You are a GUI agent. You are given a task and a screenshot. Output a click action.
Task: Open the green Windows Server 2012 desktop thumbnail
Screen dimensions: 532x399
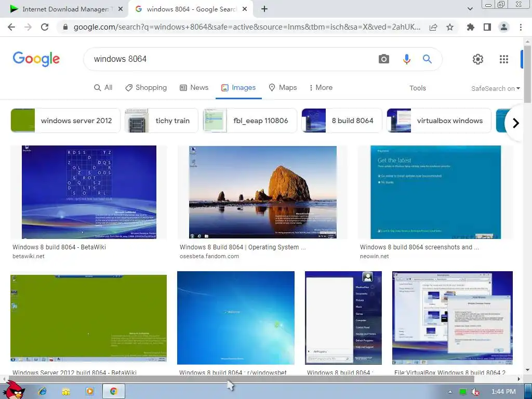[88, 318]
